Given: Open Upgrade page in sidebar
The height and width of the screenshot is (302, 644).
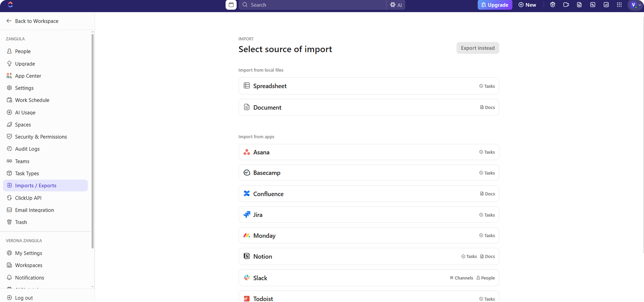Looking at the screenshot, I should (45, 64).
